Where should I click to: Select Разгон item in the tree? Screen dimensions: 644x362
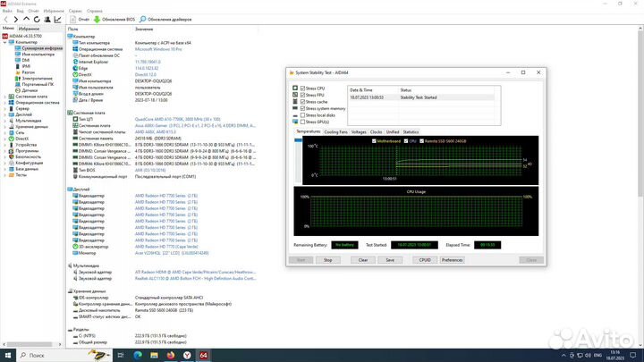click(x=28, y=72)
